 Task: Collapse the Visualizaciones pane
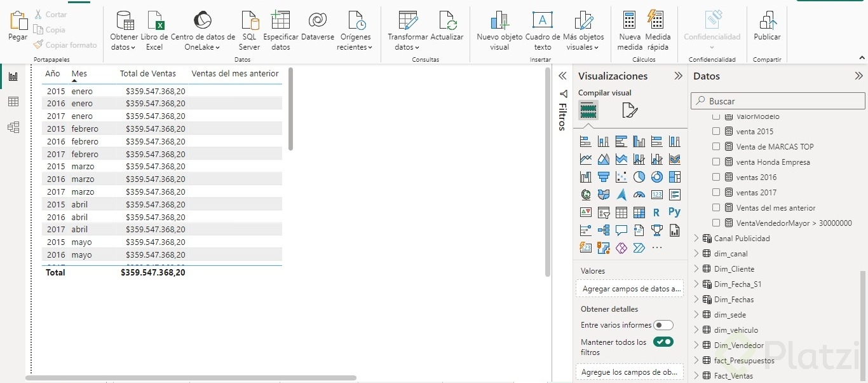(678, 76)
